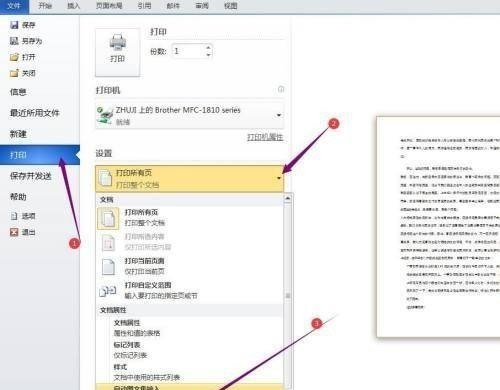Increase copies with the up stepper arrow
The height and width of the screenshot is (390, 500).
coord(208,48)
